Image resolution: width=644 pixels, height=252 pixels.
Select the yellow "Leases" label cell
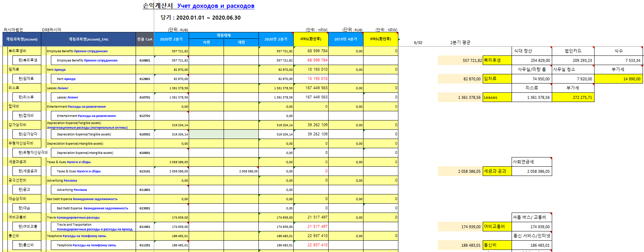497,97
